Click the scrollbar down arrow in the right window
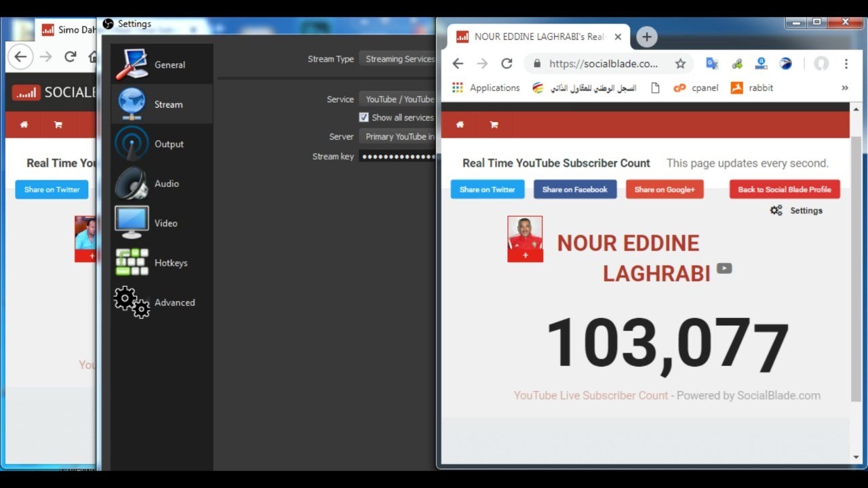This screenshot has height=488, width=868. pos(856,457)
